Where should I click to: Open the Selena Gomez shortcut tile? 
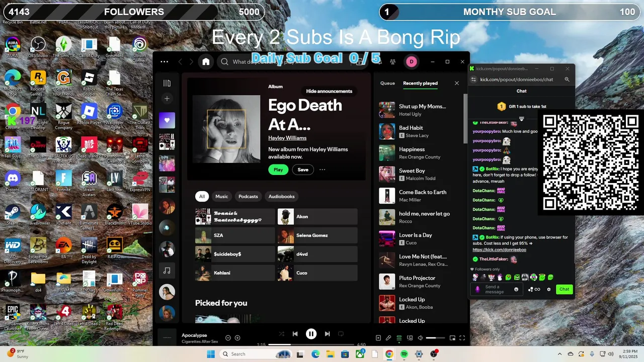[317, 235]
